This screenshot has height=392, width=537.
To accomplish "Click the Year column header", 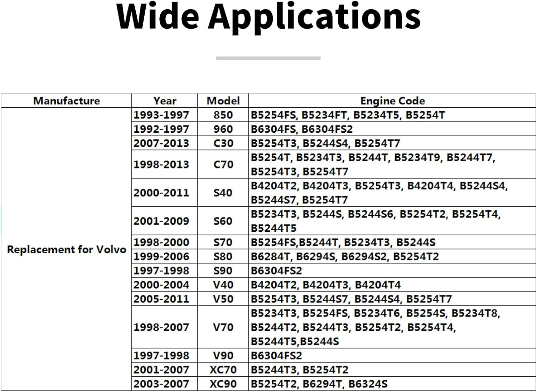I will (165, 101).
